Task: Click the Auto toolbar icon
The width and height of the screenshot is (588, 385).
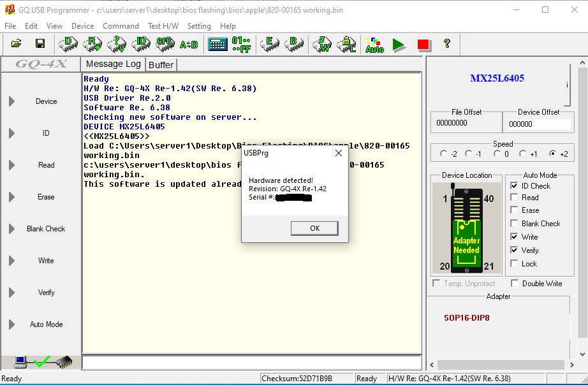Action: (x=374, y=45)
